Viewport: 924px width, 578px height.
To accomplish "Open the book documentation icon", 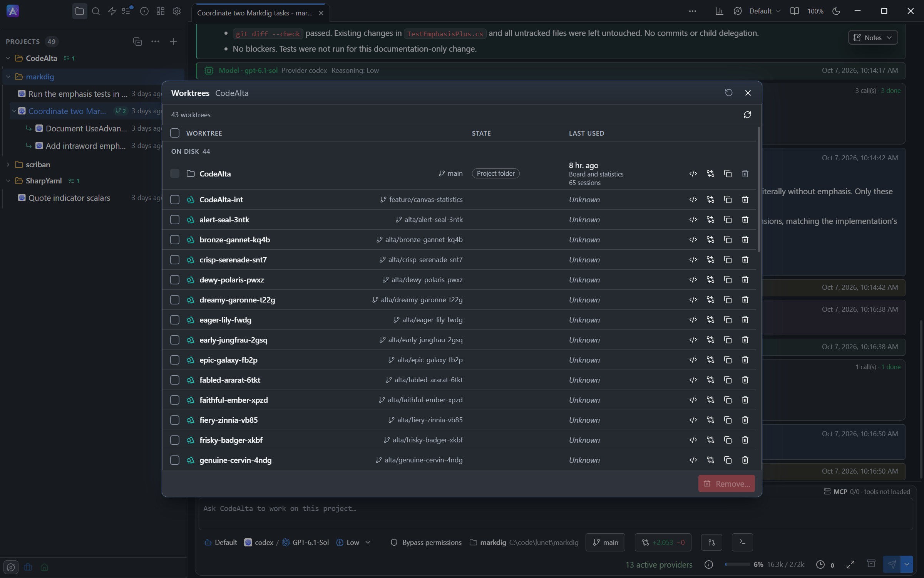I will tap(794, 11).
